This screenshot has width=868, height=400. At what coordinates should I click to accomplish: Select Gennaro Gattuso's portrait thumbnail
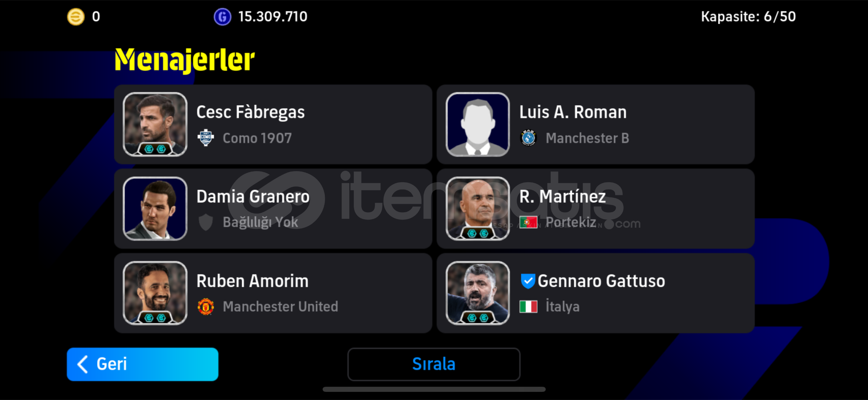tap(478, 293)
